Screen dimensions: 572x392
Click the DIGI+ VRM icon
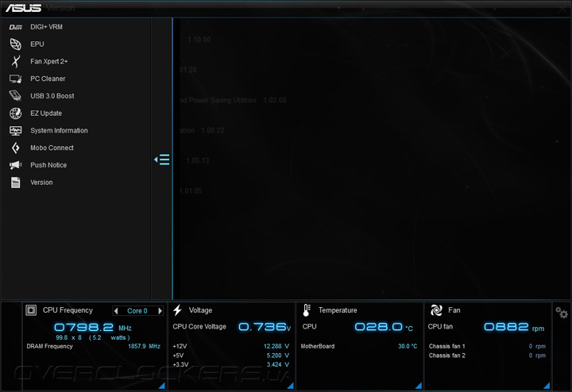point(15,27)
